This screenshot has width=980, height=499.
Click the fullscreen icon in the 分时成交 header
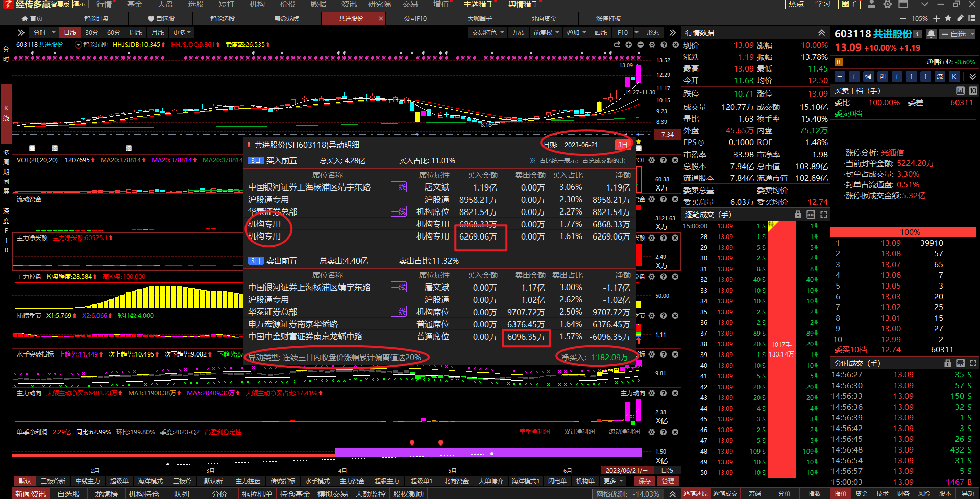973,363
